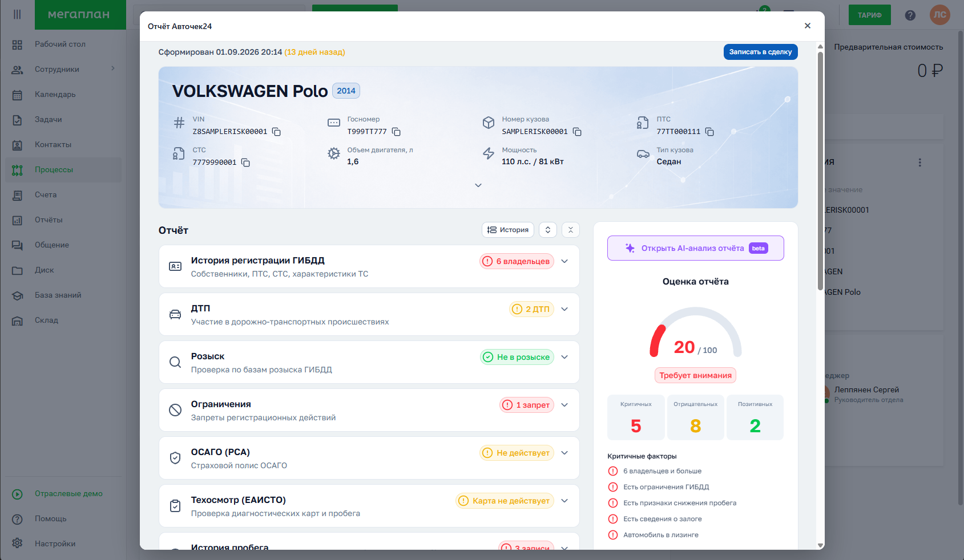Open Общение in sidebar
This screenshot has width=964, height=560.
click(63, 245)
